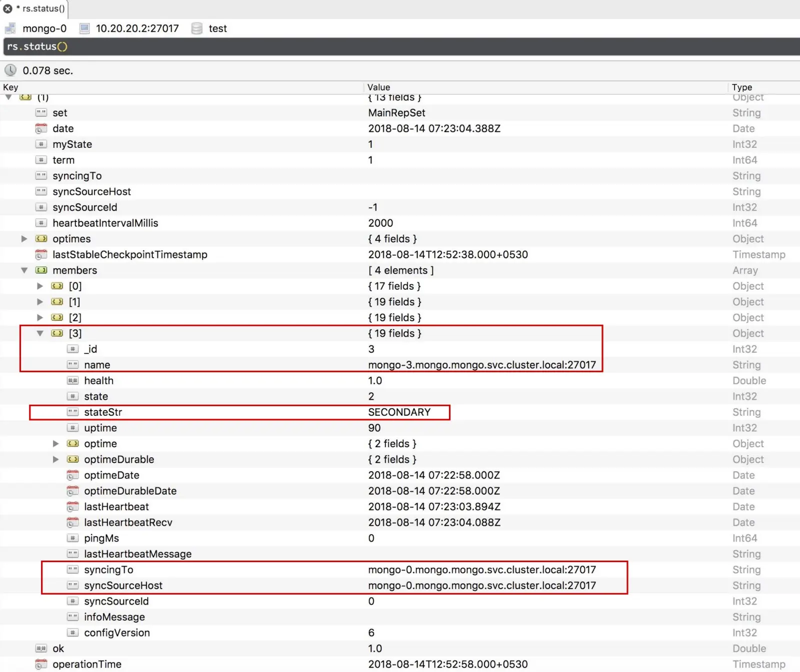Click the clock icon beside 0.078 sec.

[10, 70]
